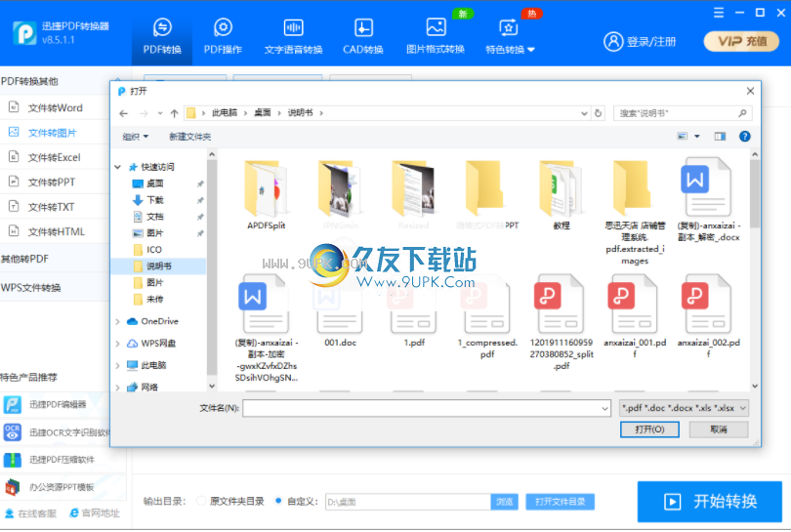
Task: Open the hamburger menu in title bar
Action: pos(719,13)
